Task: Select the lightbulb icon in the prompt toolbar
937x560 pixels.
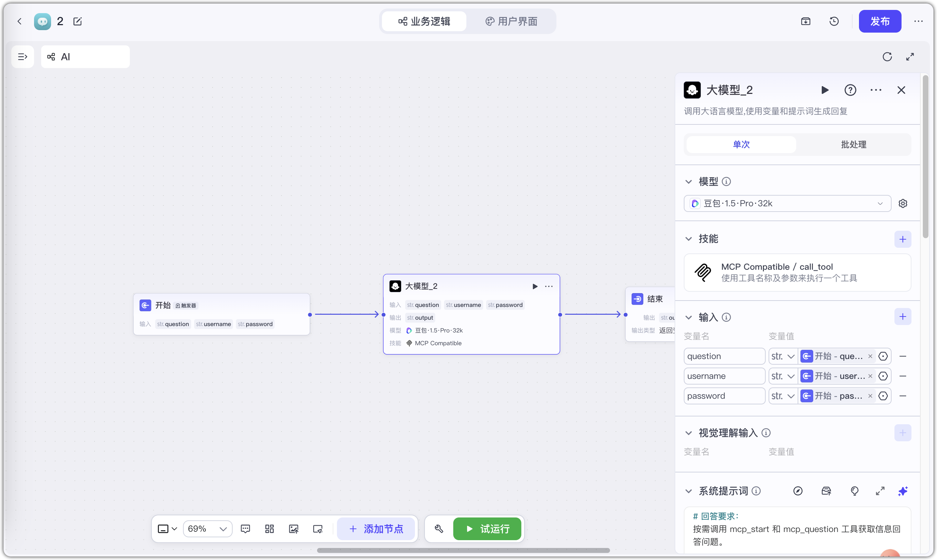Action: (854, 491)
